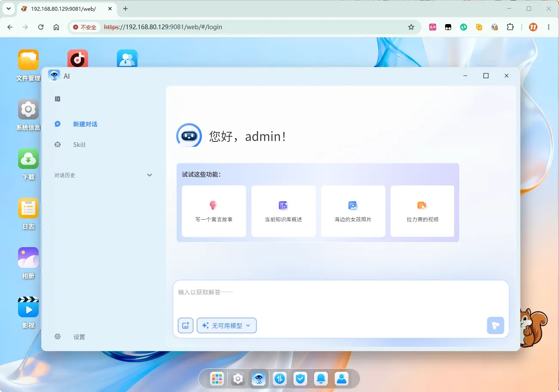Open 日志 desktop icon
This screenshot has width=559, height=392.
(x=28, y=208)
